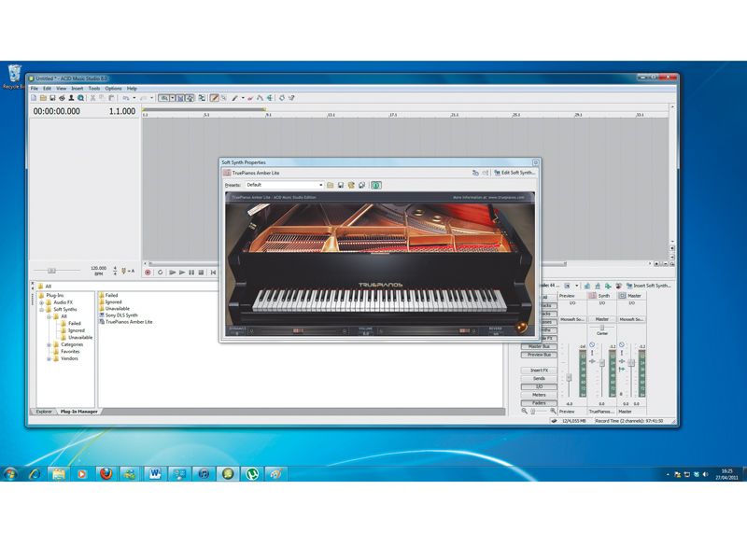Open the Tools menu
This screenshot has width=747, height=560.
point(94,89)
